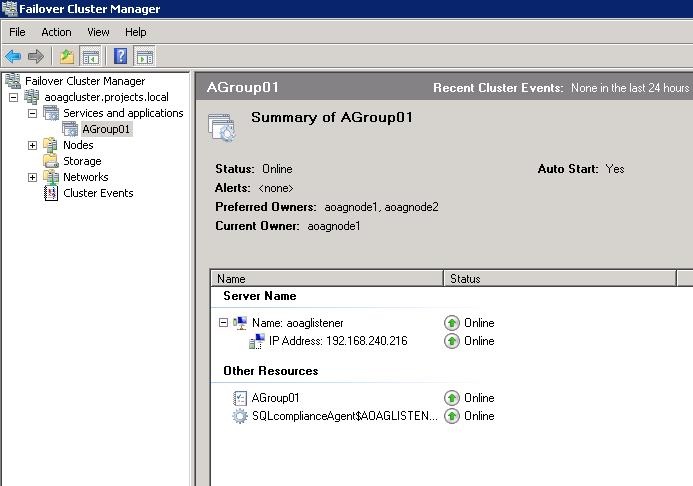
Task: Click the Forward arrow toolbar icon
Action: (x=36, y=57)
